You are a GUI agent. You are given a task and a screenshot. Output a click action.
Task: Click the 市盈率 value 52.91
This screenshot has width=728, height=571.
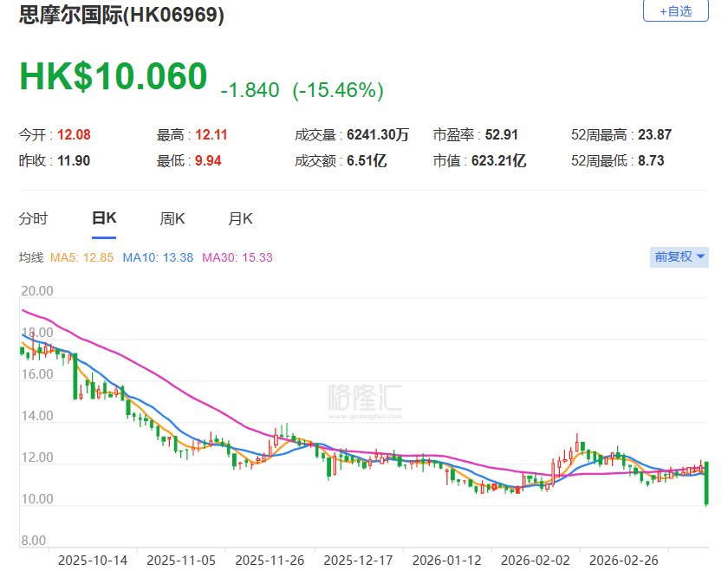tap(502, 134)
